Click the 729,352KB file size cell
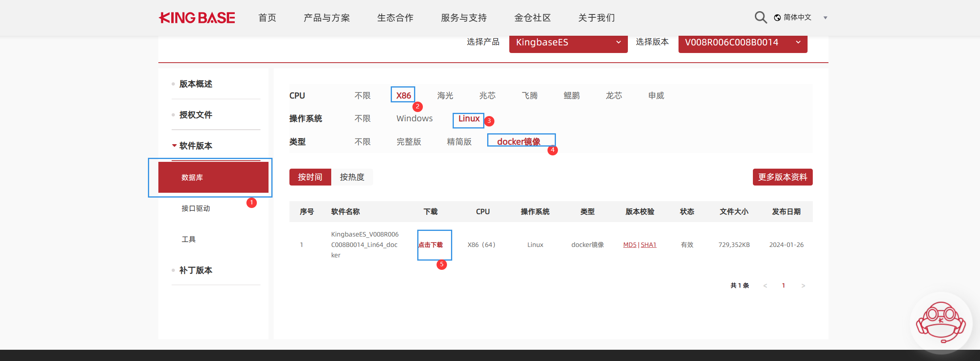This screenshot has width=980, height=361. tap(734, 245)
